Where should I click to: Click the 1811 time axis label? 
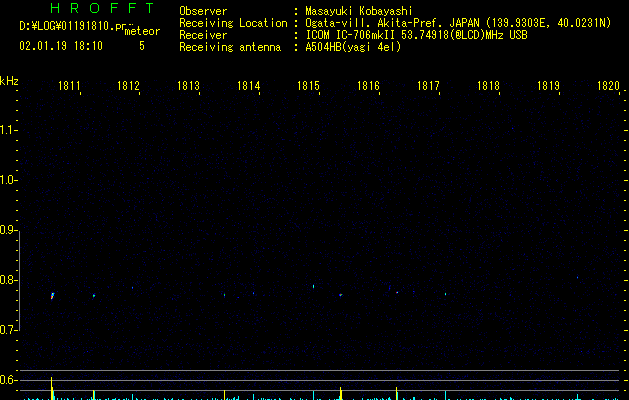[69, 86]
